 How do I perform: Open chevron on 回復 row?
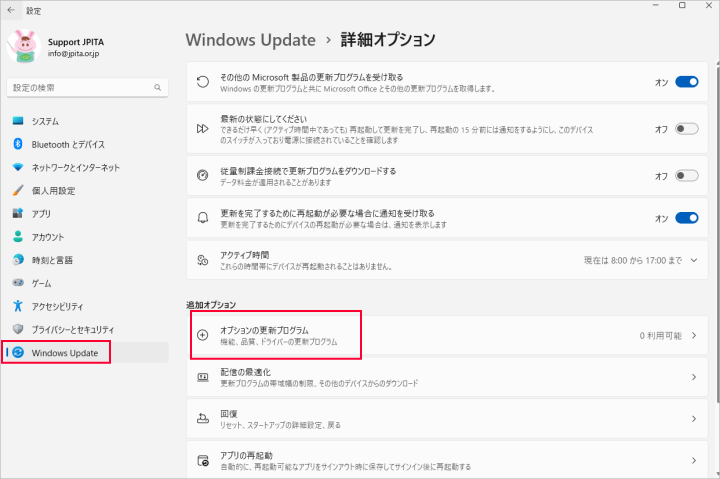694,419
